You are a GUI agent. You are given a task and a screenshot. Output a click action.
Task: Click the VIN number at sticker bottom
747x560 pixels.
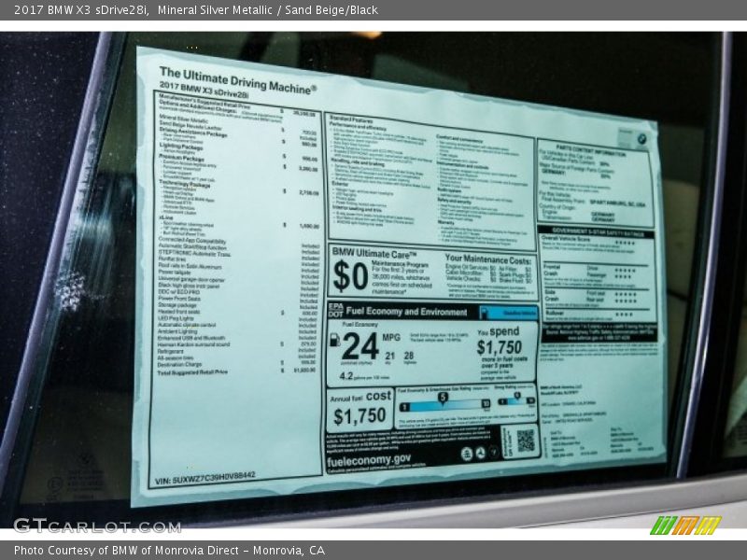[205, 475]
